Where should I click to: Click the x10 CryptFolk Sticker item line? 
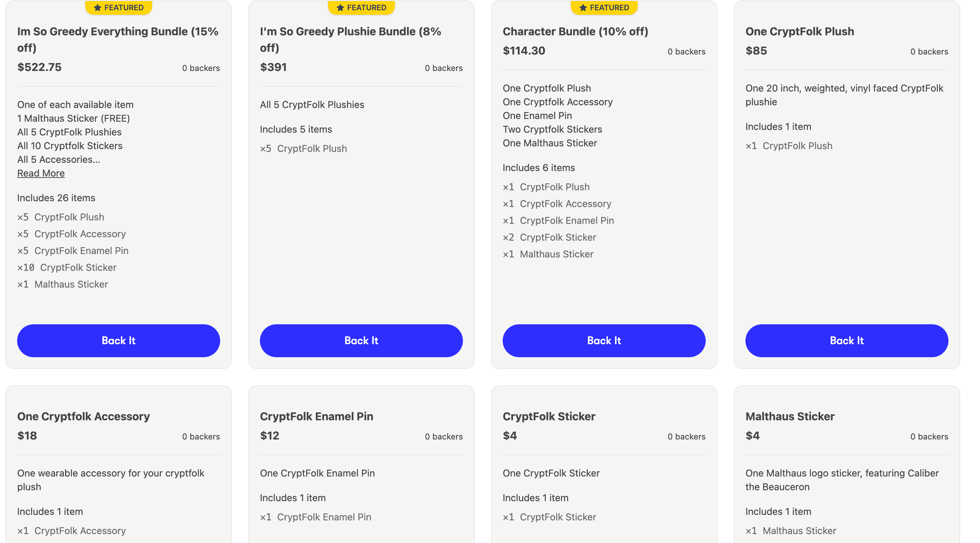(67, 268)
